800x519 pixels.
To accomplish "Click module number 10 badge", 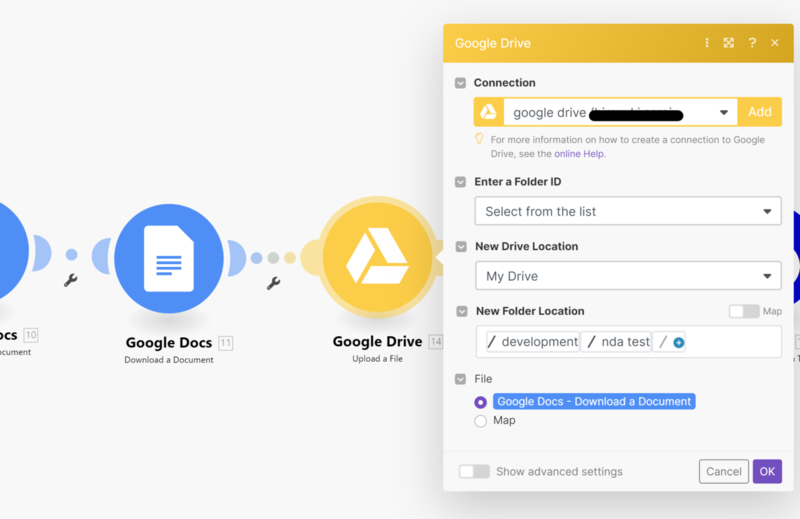I will tap(31, 335).
